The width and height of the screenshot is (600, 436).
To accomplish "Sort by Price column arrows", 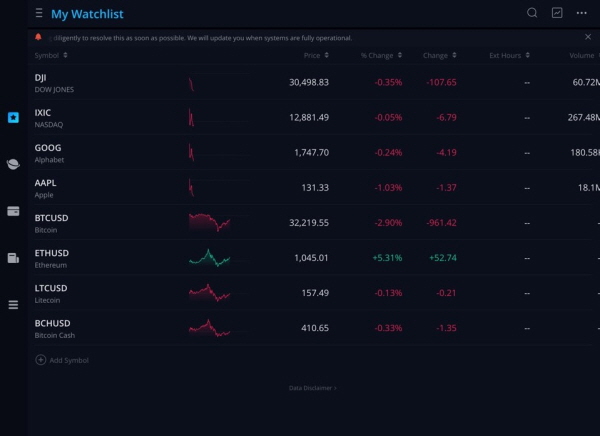I will tap(326, 55).
